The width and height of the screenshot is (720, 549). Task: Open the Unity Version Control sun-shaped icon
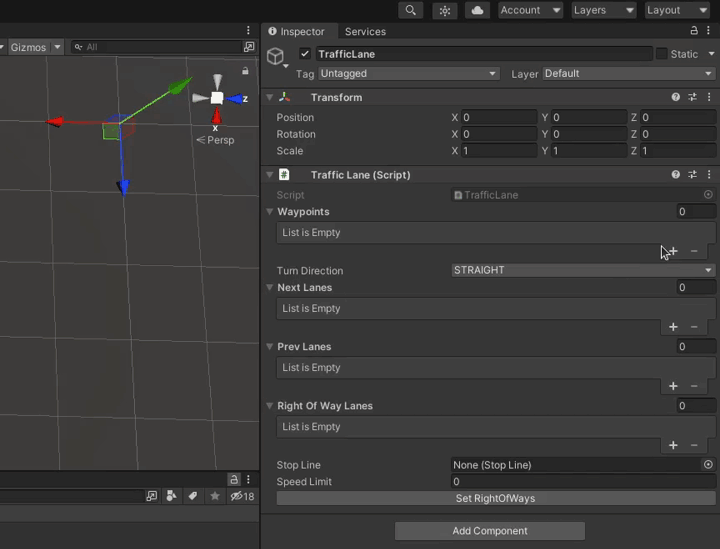point(444,10)
